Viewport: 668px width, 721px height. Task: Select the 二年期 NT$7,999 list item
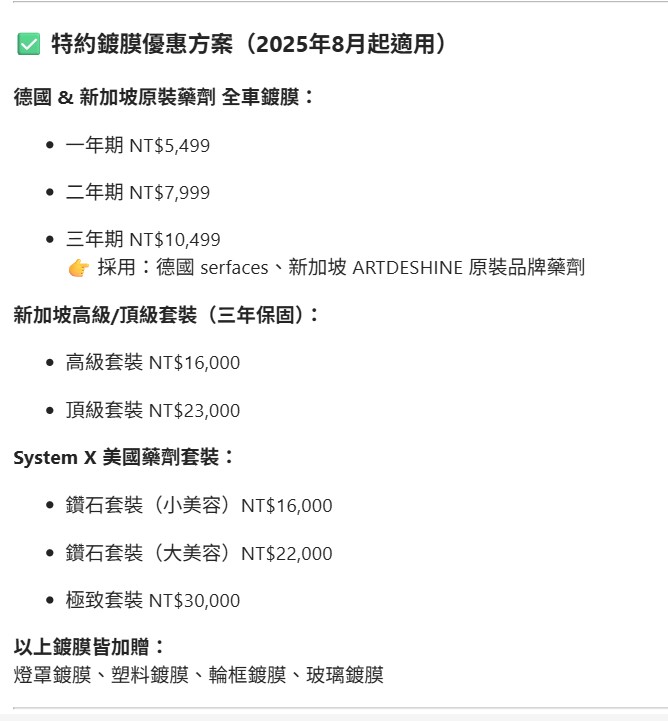tap(137, 192)
